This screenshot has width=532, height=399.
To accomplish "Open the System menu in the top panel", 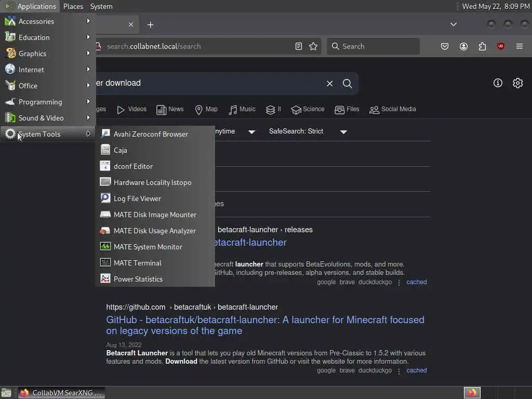I will pyautogui.click(x=101, y=6).
